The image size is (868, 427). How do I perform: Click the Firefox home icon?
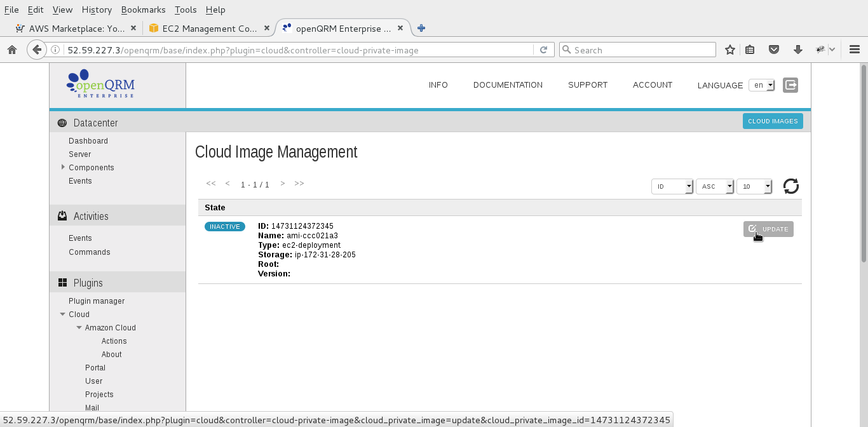coord(11,50)
